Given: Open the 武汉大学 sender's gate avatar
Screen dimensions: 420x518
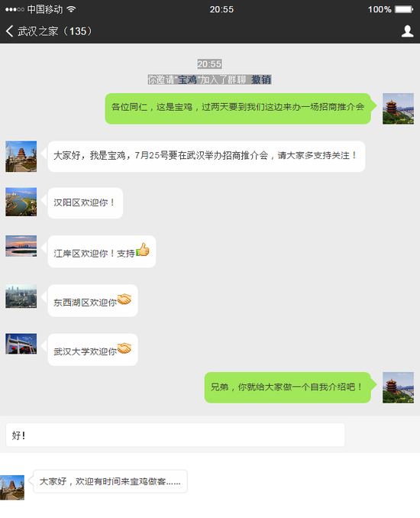Looking at the screenshot, I should [x=21, y=344].
